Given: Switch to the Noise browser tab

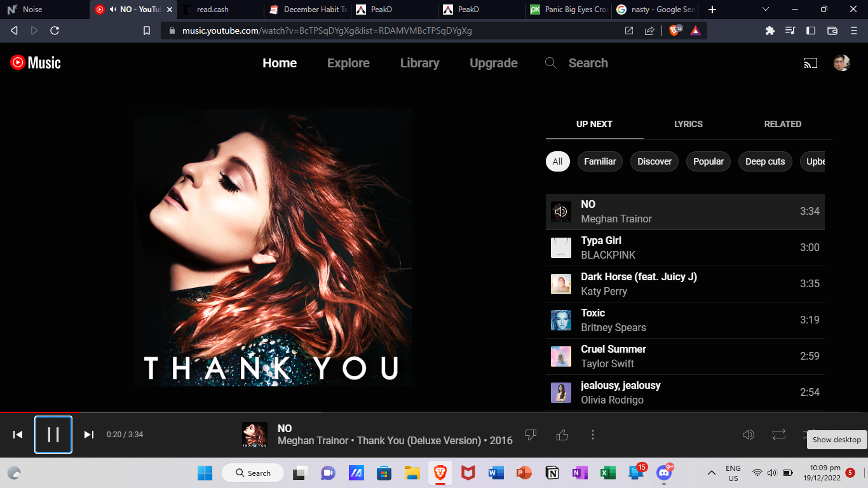Looking at the screenshot, I should [44, 10].
